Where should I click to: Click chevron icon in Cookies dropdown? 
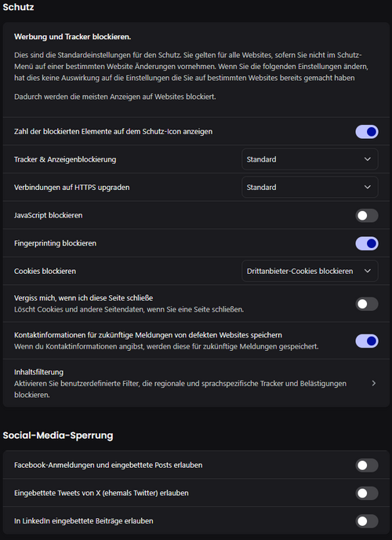367,271
